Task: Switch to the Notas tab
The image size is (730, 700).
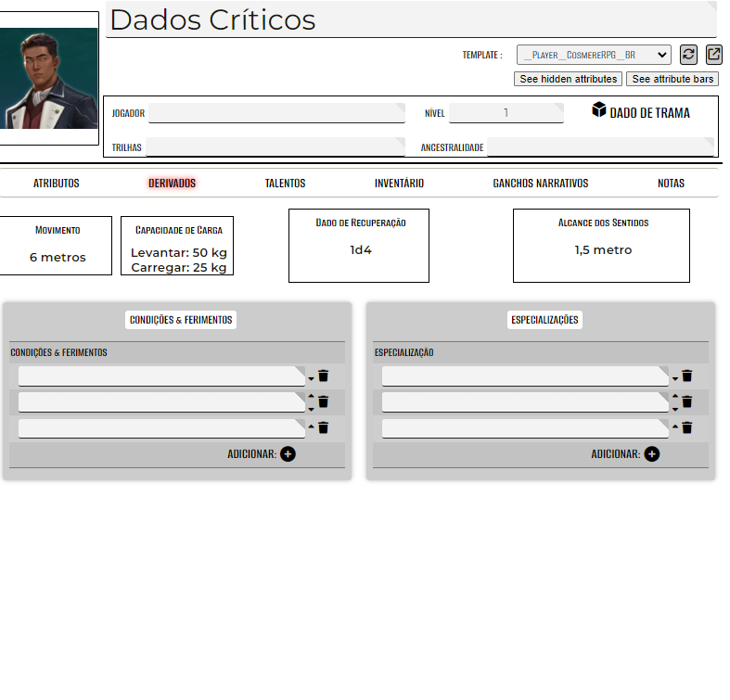Action: (x=671, y=184)
